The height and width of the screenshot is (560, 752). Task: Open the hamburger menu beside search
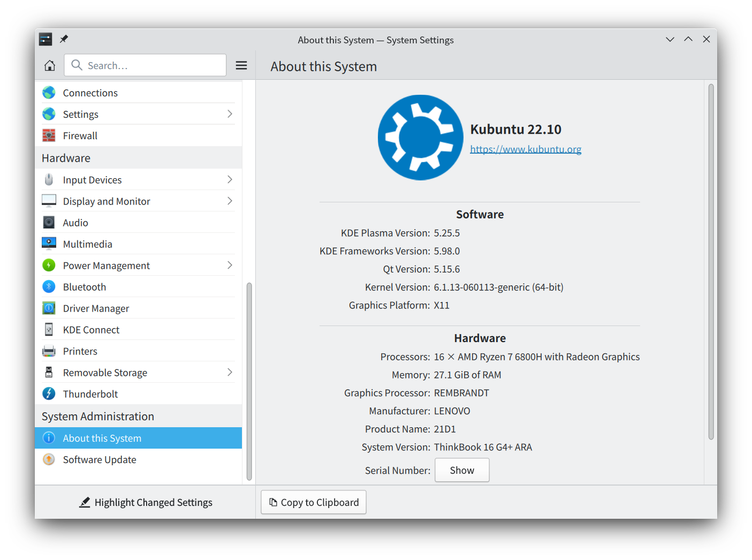pyautogui.click(x=241, y=65)
